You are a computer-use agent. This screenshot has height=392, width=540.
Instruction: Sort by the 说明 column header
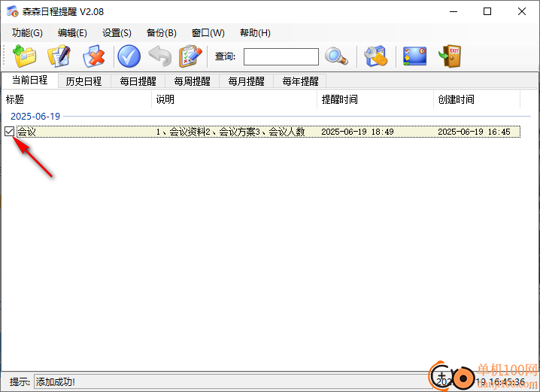coord(235,99)
